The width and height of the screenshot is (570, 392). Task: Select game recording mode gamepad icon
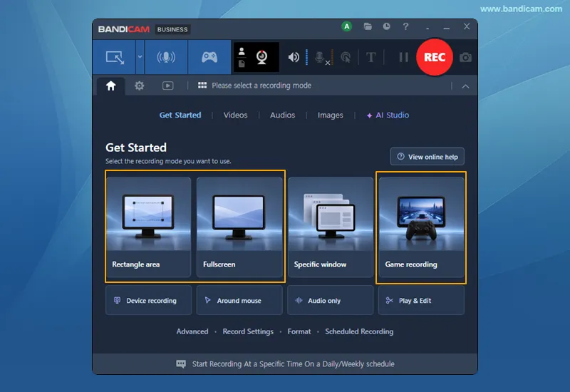coord(209,58)
